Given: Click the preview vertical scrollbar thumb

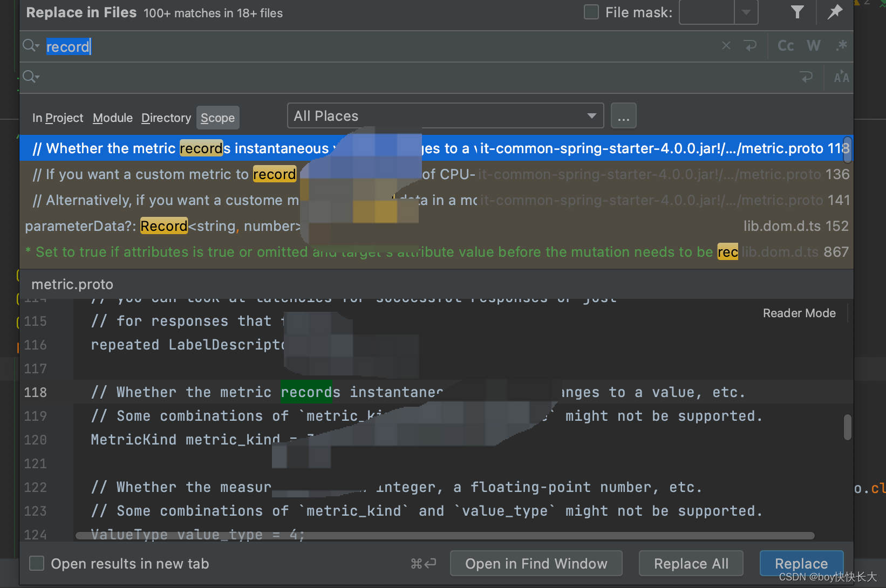Looking at the screenshot, I should [x=848, y=427].
